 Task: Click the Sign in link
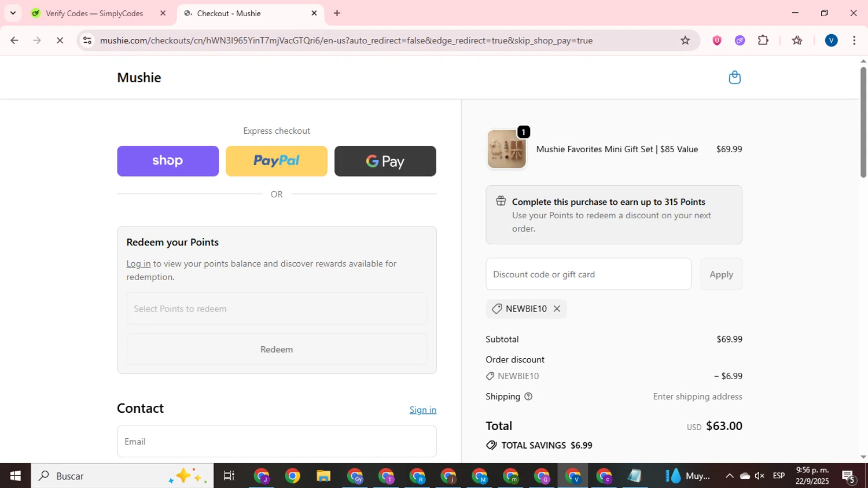(x=423, y=410)
